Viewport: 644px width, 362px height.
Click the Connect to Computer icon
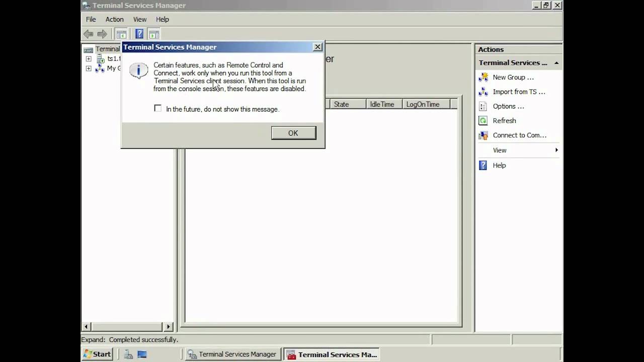[483, 135]
